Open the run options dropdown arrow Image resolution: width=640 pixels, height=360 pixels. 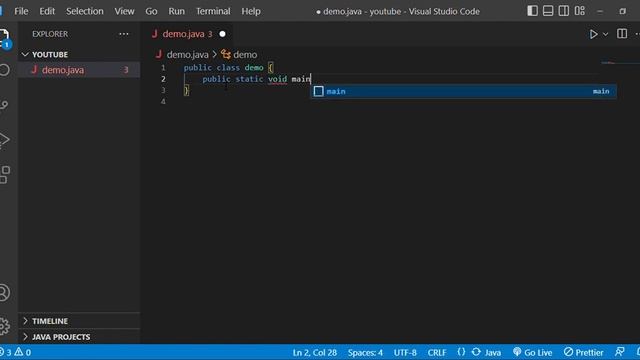coord(606,34)
